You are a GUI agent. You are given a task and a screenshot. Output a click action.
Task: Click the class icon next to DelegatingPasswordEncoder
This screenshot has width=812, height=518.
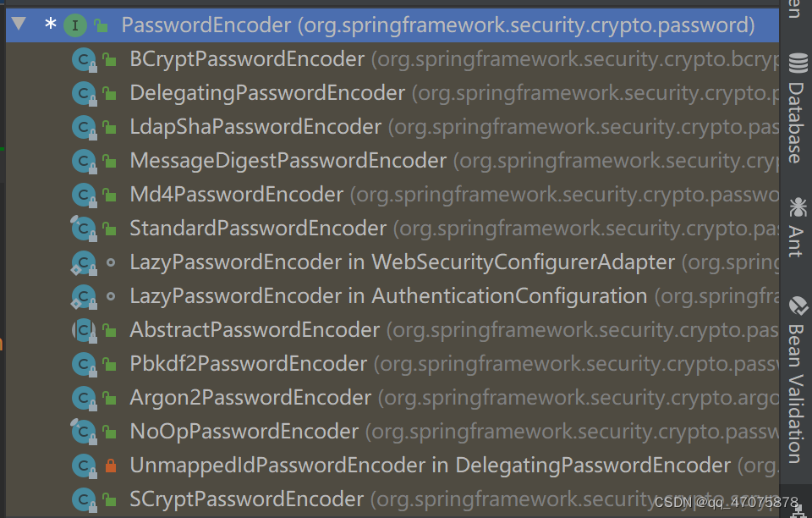point(85,93)
